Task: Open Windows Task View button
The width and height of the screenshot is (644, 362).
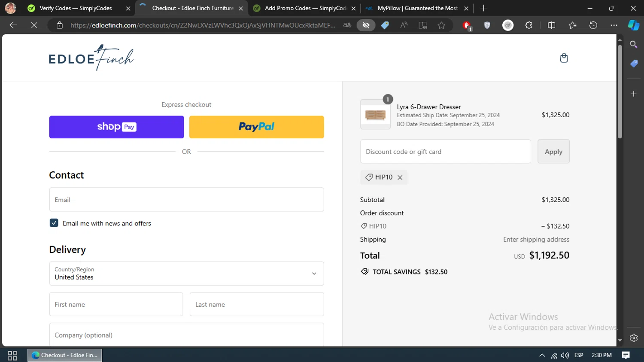Action: tap(12, 355)
